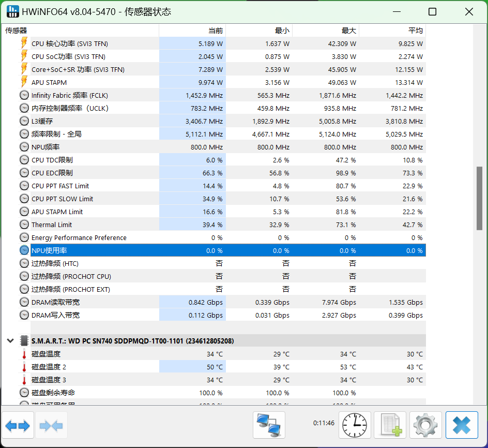
Task: Click the 最大 column header
Action: coord(326,31)
